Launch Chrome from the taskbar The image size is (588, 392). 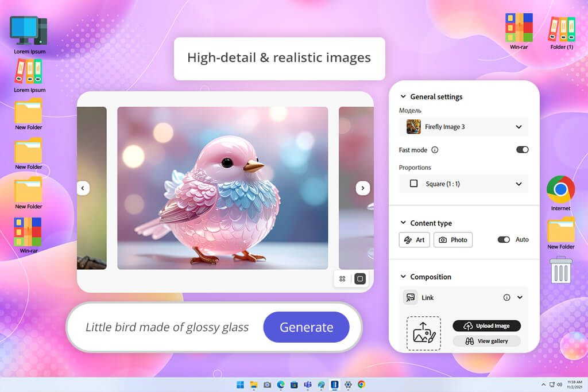[362, 385]
